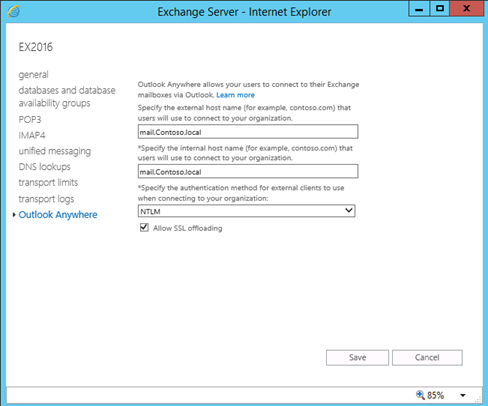Open the general settings page
The image size is (488, 406).
pos(33,75)
